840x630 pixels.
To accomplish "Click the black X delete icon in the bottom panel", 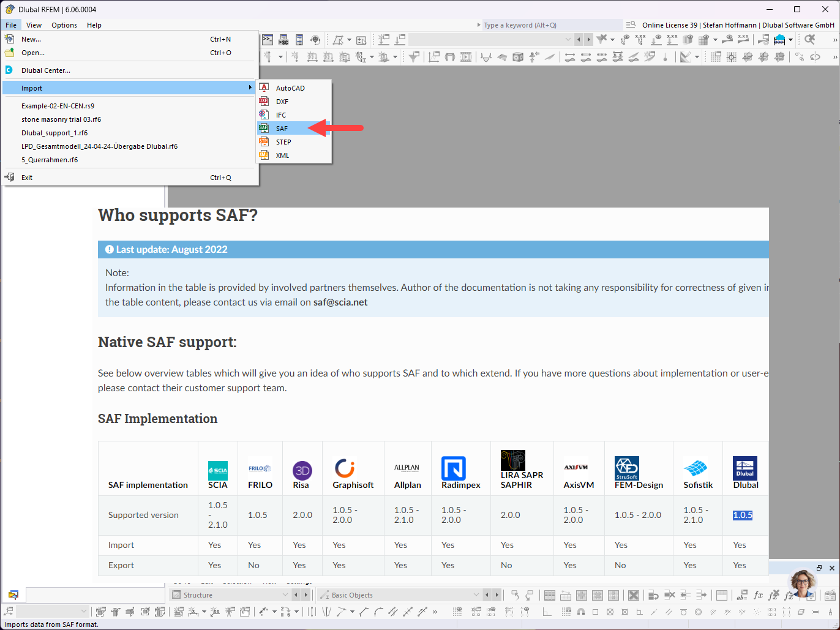I will click(634, 594).
